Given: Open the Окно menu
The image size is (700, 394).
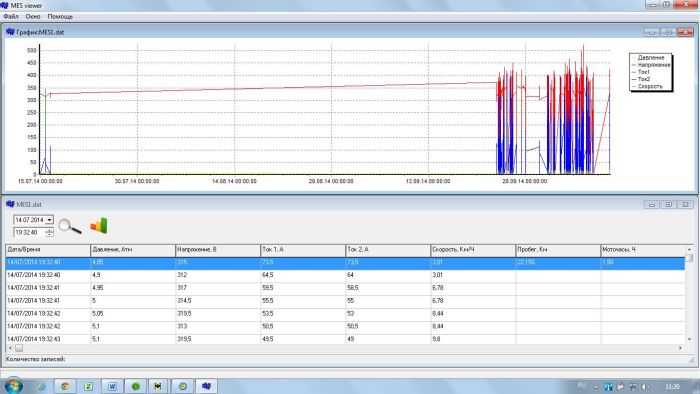Looking at the screenshot, I should (x=33, y=17).
